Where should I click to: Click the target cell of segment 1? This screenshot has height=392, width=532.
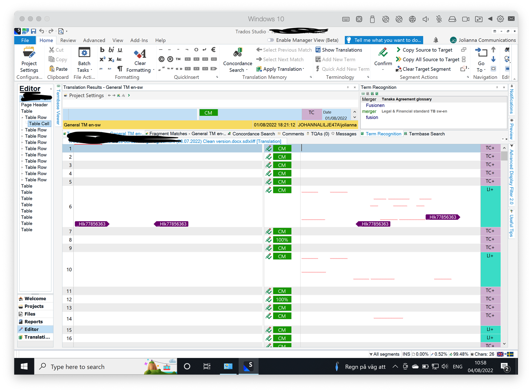391,148
